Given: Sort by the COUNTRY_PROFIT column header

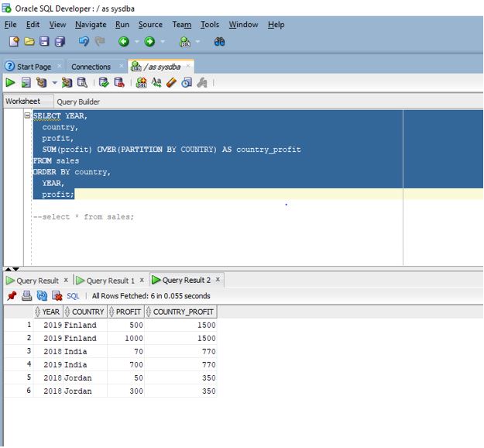Looking at the screenshot, I should (x=183, y=312).
